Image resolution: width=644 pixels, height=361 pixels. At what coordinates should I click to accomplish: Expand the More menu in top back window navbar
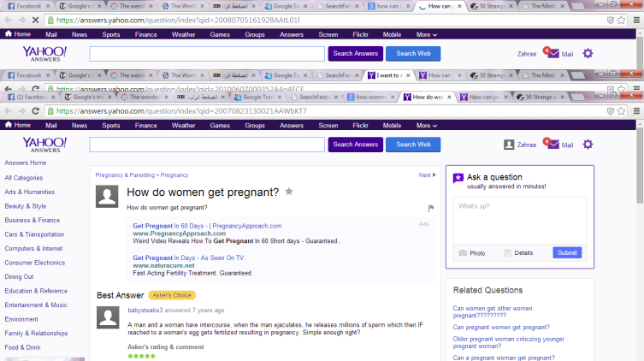point(426,34)
